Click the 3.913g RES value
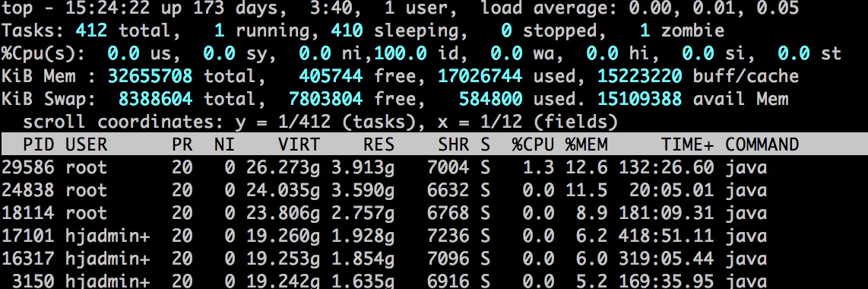Viewport: 868px width, 289px height. 363,167
